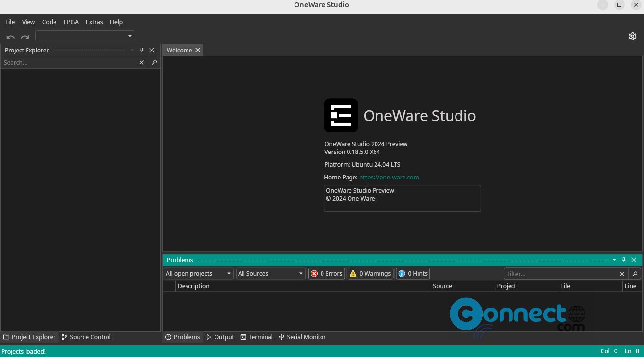Open the https://one-ware.com home page link

point(389,177)
